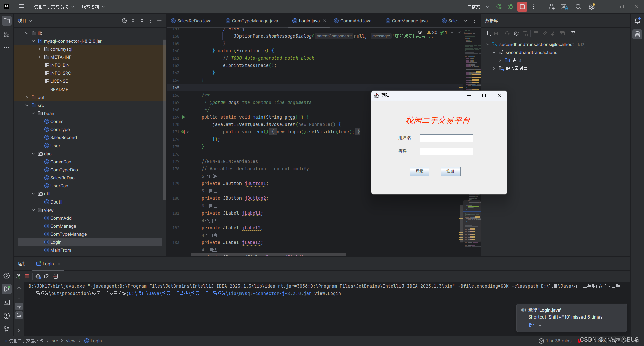Filter database objects with the funnel icon
The image size is (644, 346).
(573, 33)
